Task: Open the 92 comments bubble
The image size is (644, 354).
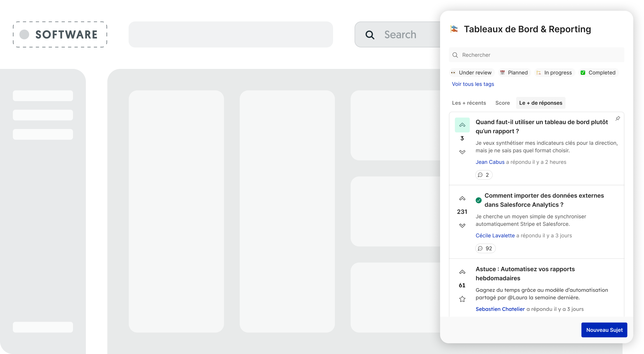Action: [x=485, y=248]
